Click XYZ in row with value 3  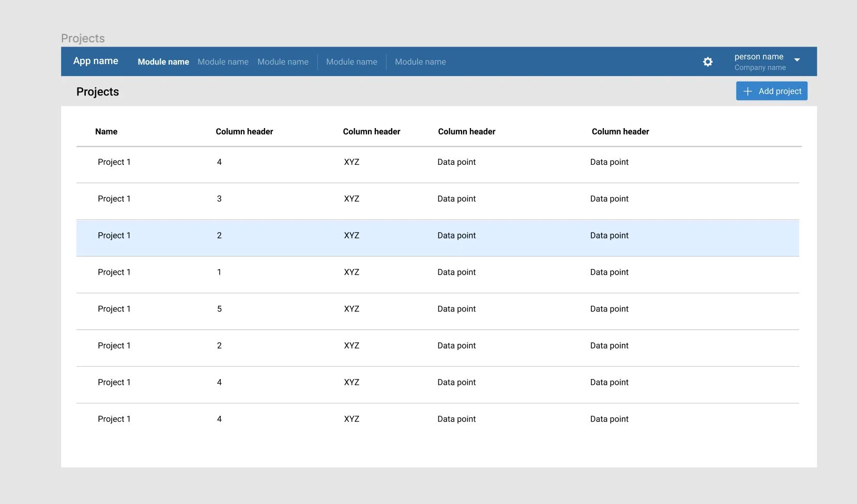[x=351, y=199]
